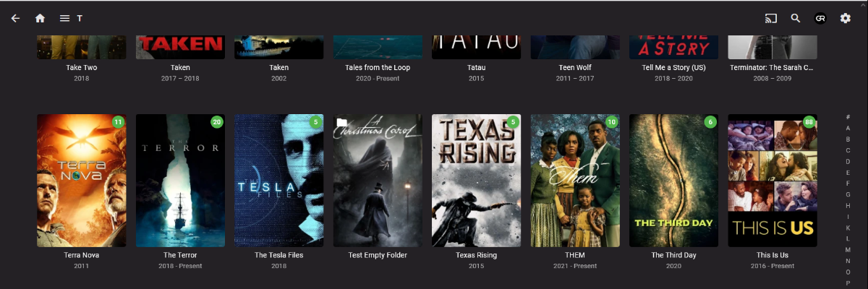Open settings with the gear icon

coord(845,18)
